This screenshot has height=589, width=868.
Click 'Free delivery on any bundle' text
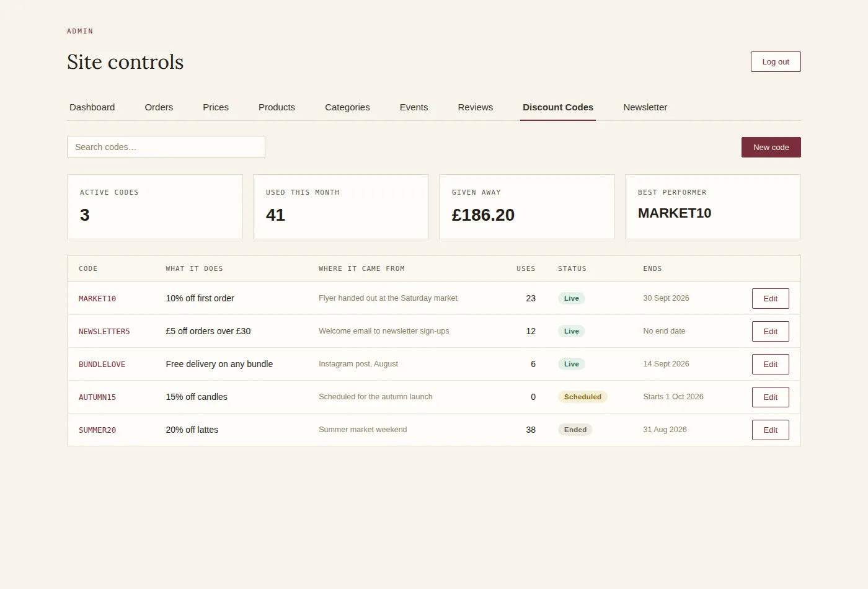click(219, 364)
